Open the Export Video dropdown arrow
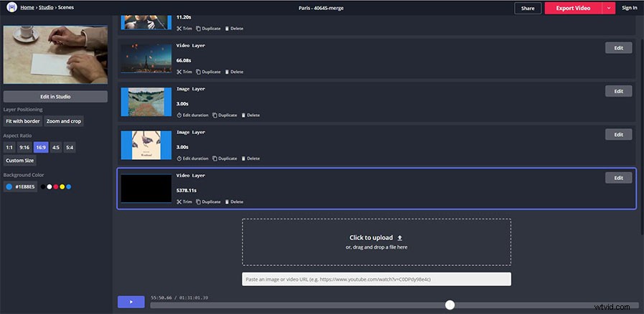This screenshot has width=644, height=314. pos(610,8)
